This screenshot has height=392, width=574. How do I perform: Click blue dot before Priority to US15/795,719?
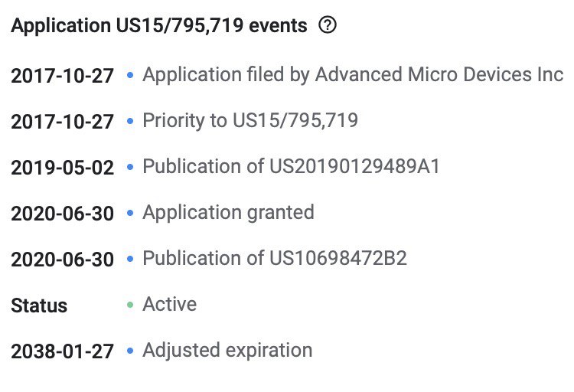click(x=130, y=121)
